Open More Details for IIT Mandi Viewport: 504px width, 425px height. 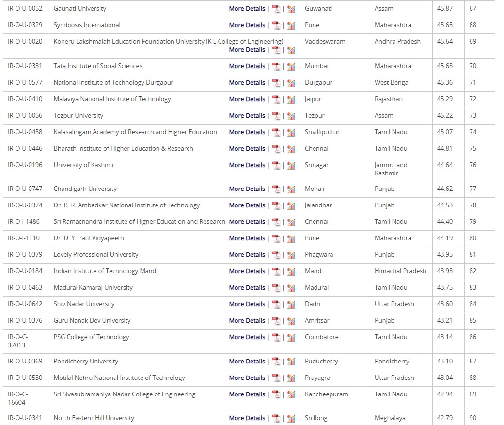pyautogui.click(x=247, y=271)
